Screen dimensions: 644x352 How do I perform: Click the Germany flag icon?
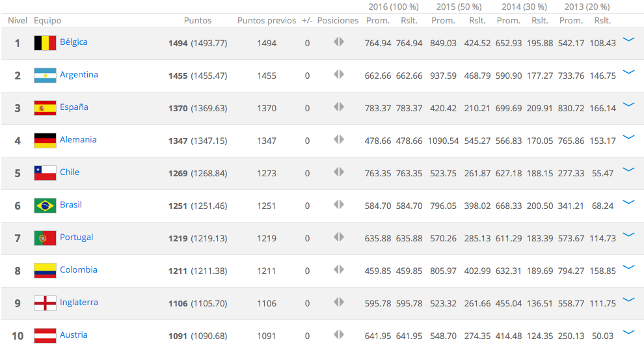click(45, 141)
